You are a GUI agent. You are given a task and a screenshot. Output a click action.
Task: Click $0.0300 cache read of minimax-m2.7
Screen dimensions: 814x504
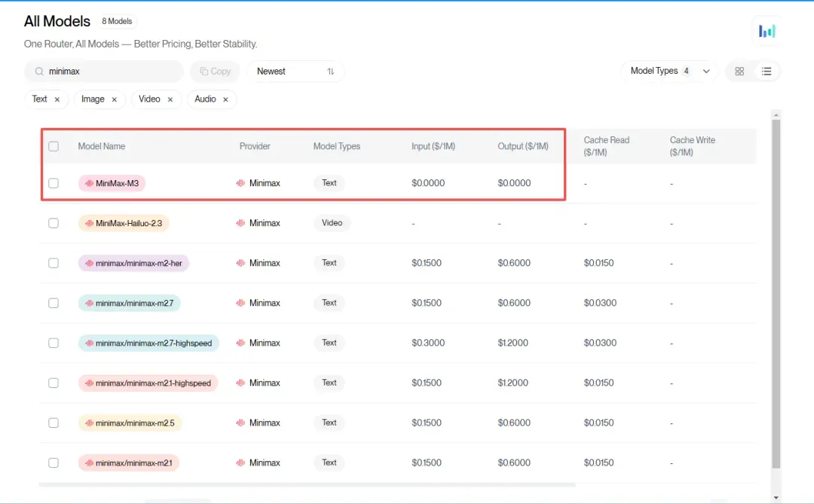pyautogui.click(x=600, y=303)
